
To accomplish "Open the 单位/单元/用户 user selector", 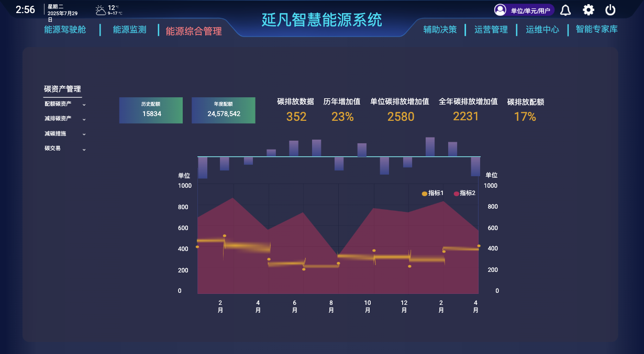I will pos(524,10).
